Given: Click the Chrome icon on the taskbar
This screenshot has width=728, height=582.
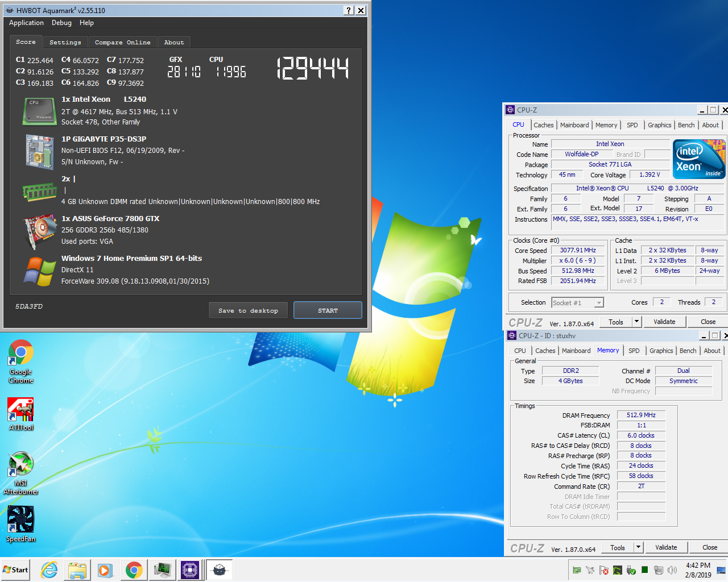Looking at the screenshot, I should point(134,570).
